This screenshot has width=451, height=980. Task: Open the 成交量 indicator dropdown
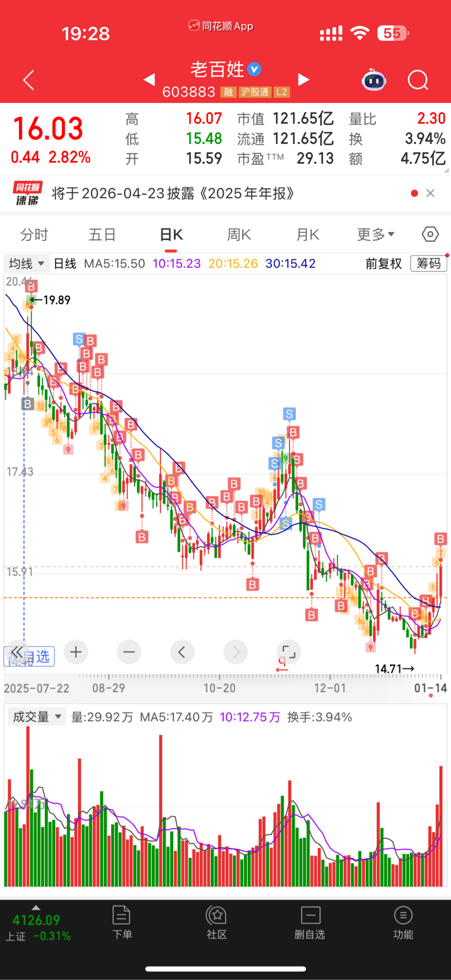36,717
